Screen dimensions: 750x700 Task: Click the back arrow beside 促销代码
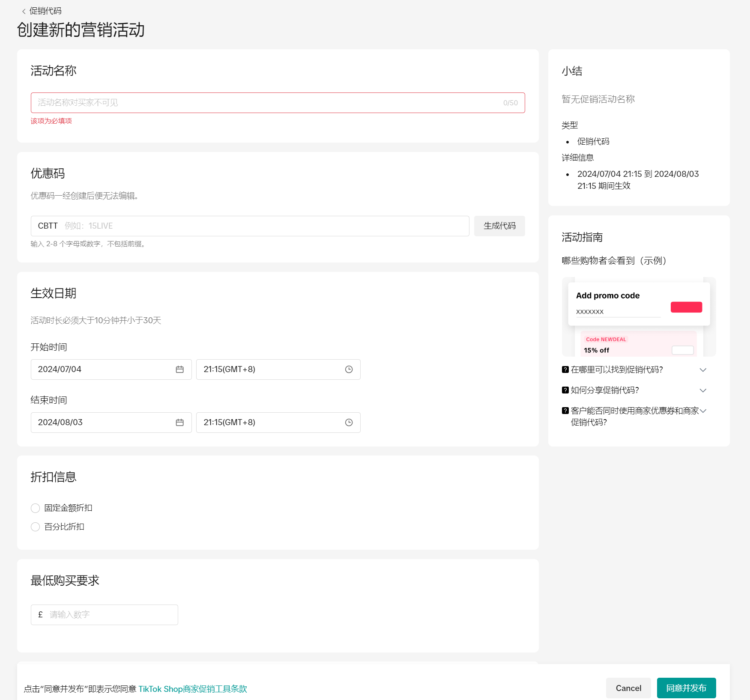coord(24,12)
